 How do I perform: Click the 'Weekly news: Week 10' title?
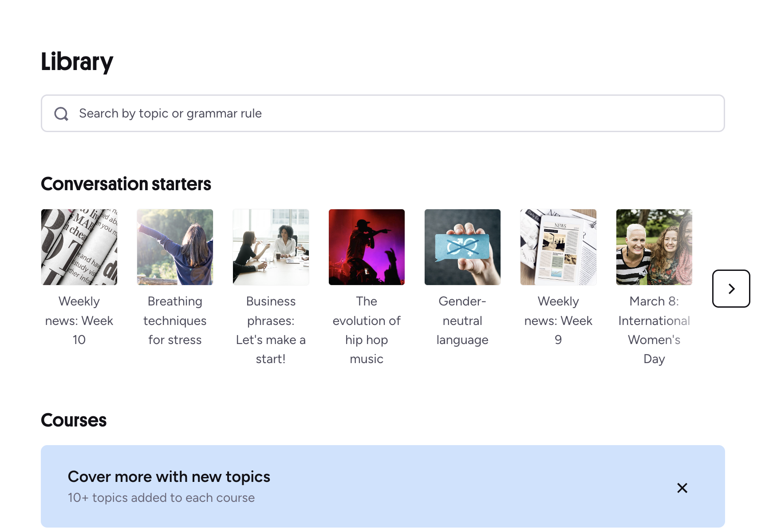coord(79,321)
